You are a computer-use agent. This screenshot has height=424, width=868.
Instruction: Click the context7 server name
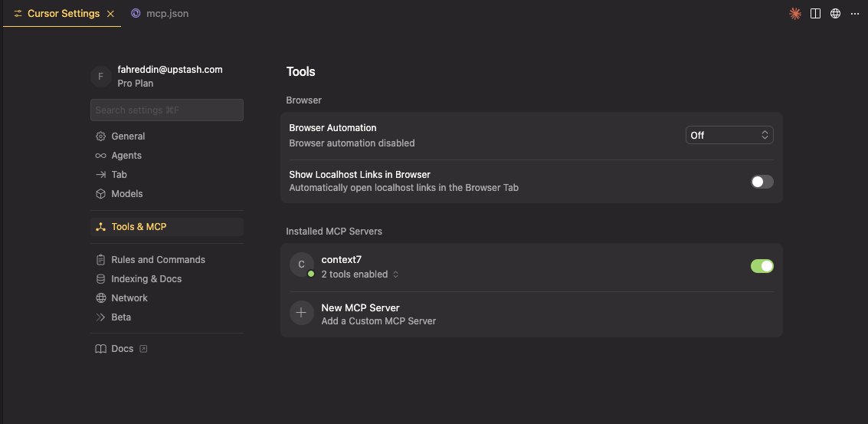342,259
